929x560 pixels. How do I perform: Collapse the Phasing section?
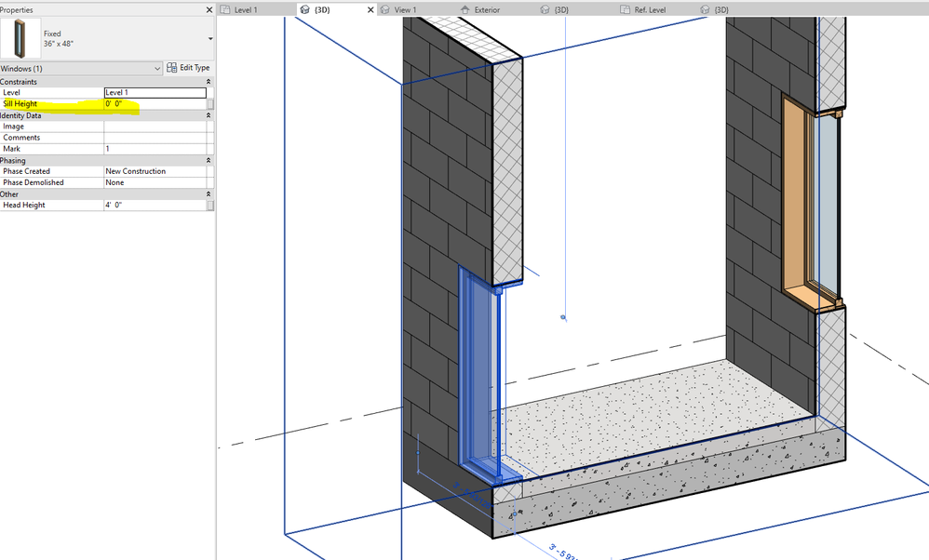click(x=209, y=160)
